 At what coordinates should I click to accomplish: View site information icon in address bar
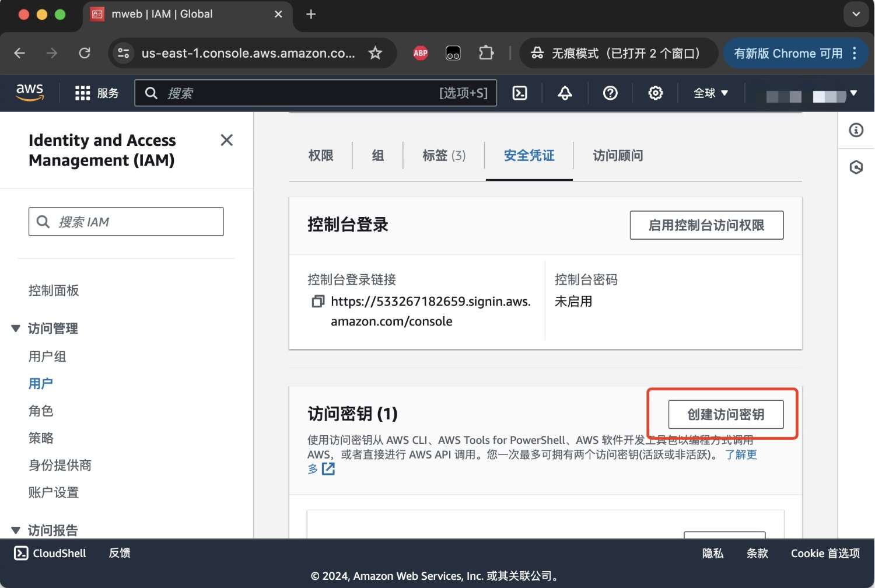(x=123, y=53)
